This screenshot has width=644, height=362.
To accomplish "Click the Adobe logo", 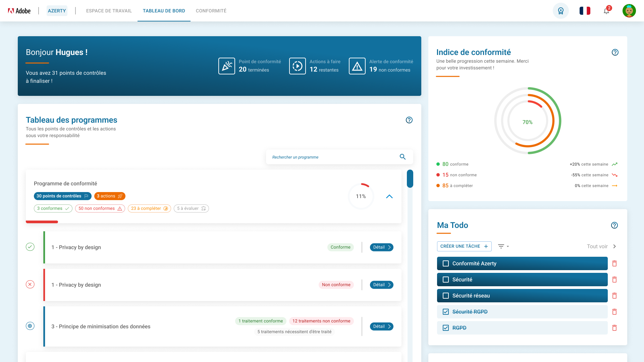I will 19,11.
